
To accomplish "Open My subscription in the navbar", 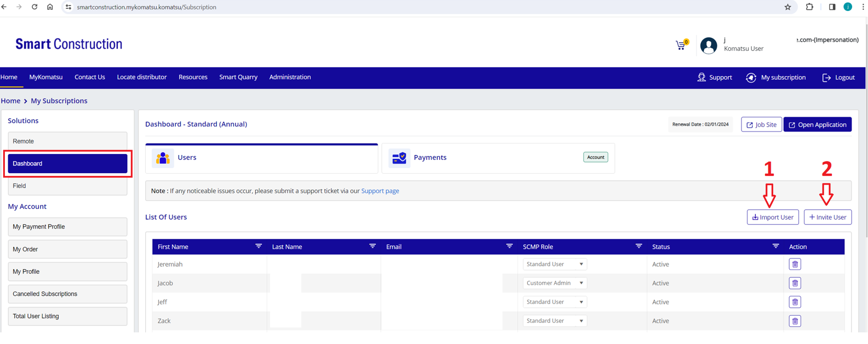I will pos(776,78).
